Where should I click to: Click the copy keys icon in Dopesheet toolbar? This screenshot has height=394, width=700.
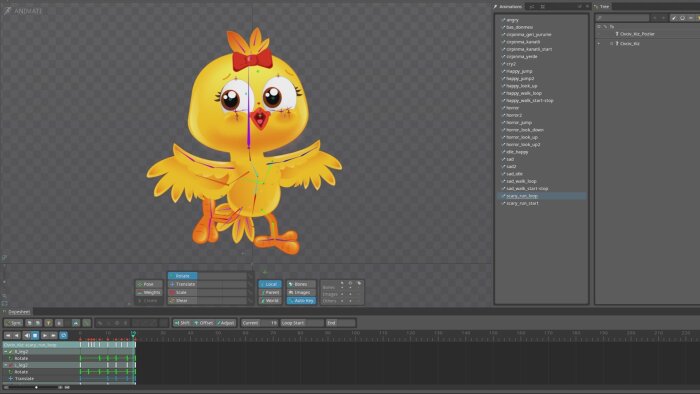coord(29,323)
